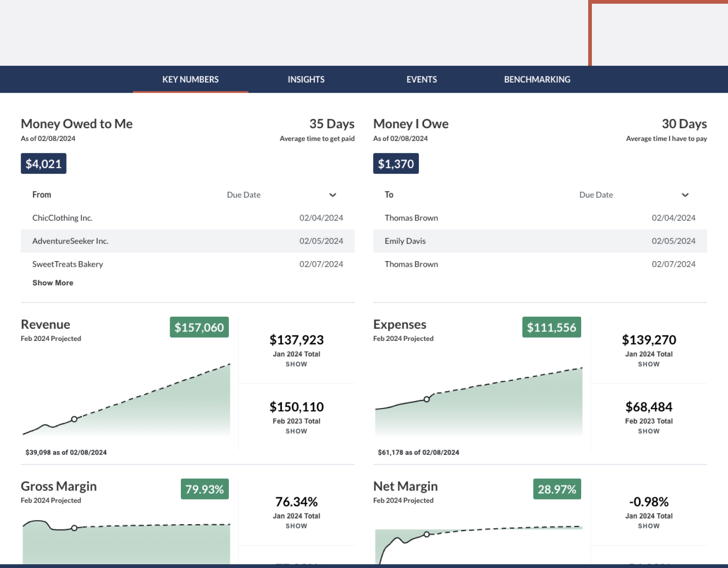
Task: Click Due Date header in Money I Owe
Action: point(596,195)
